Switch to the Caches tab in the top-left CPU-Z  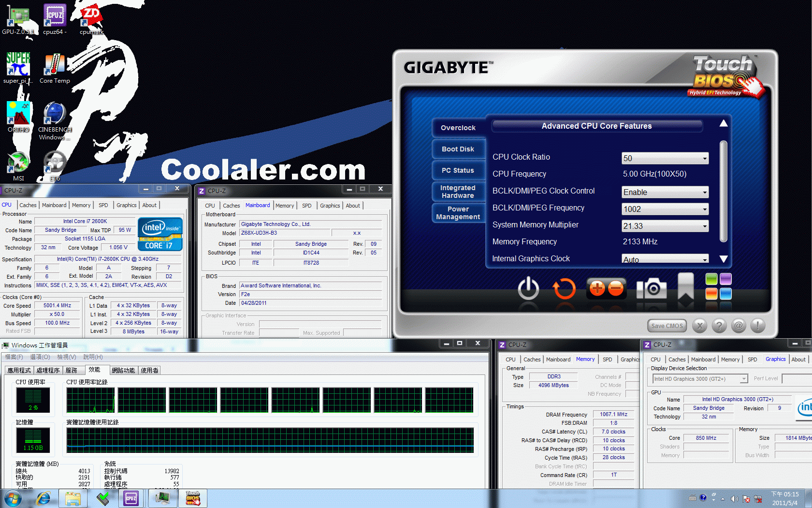(28, 205)
